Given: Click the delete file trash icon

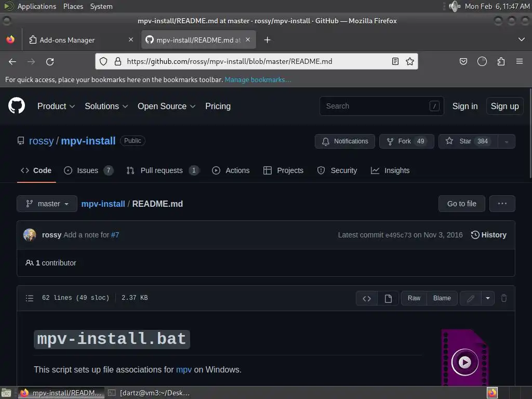Looking at the screenshot, I should tap(504, 298).
